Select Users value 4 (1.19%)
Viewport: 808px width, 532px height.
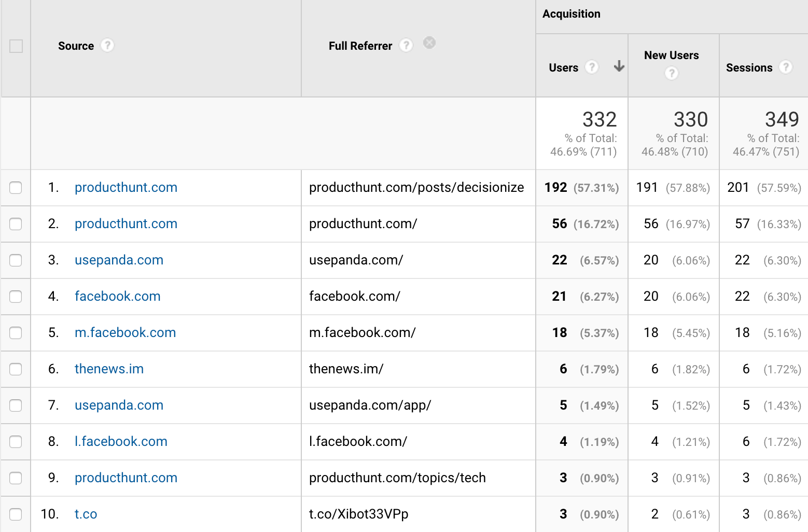589,442
